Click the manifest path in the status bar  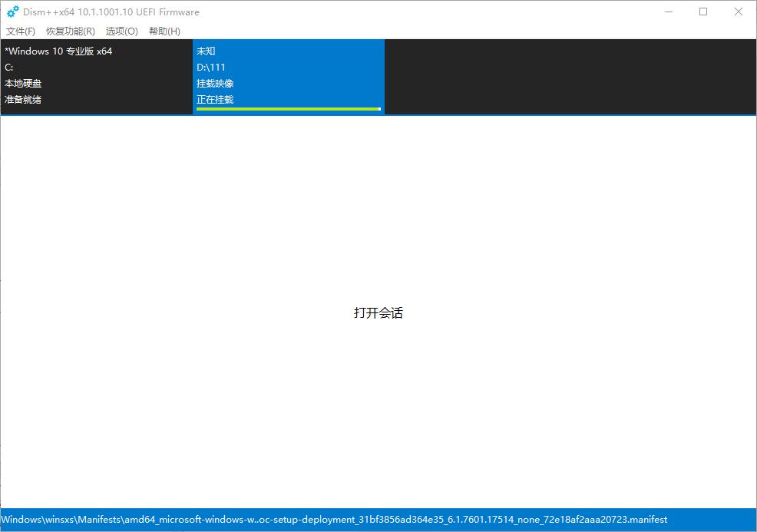pyautogui.click(x=336, y=520)
